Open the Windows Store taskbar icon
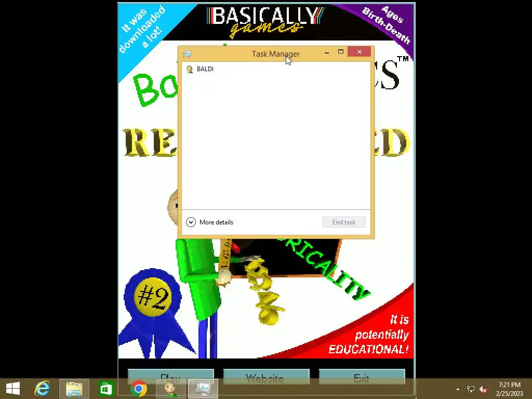 coord(106,389)
